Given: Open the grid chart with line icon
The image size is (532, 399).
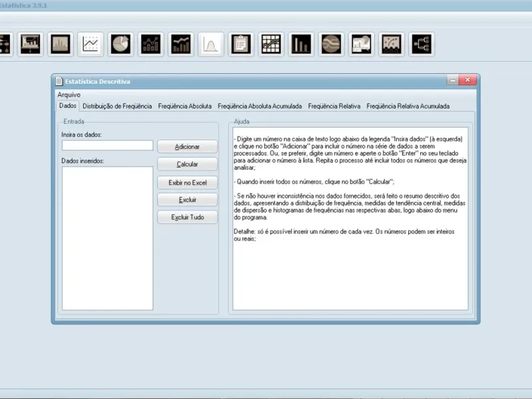Looking at the screenshot, I should pos(271,44).
